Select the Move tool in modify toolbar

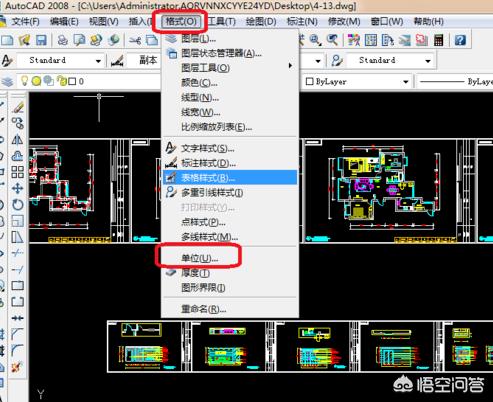pos(17,188)
